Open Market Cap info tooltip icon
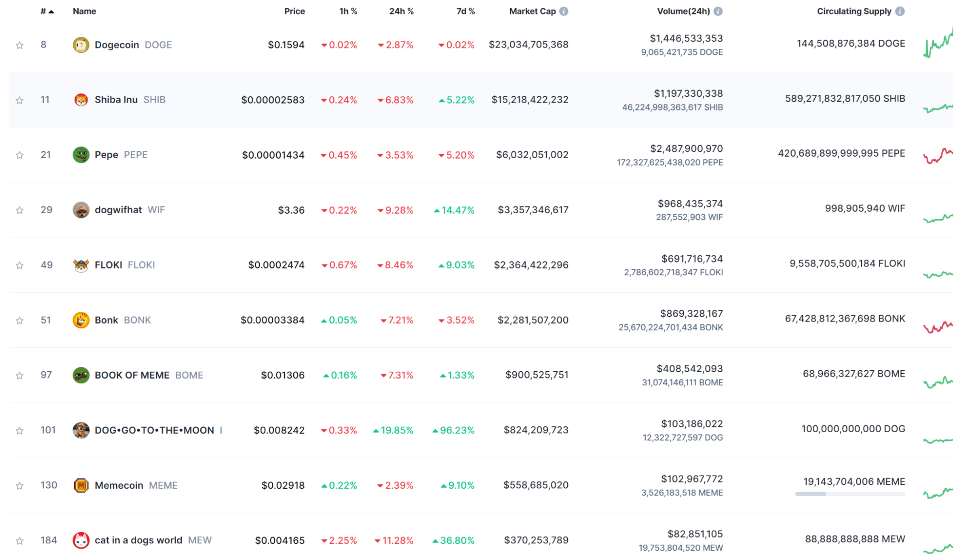 tap(564, 11)
